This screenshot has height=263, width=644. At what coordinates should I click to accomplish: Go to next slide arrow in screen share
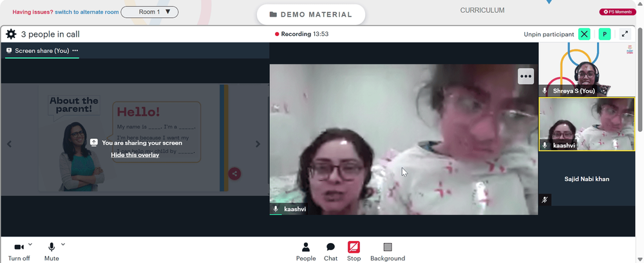point(258,143)
